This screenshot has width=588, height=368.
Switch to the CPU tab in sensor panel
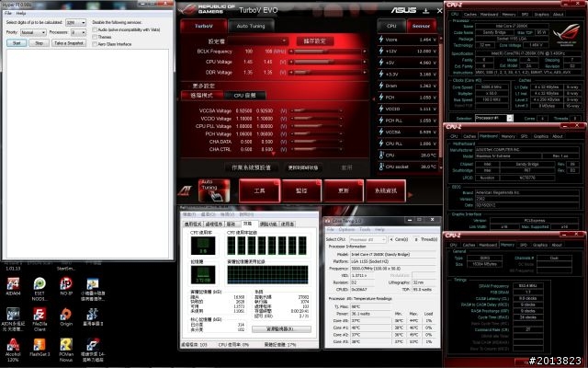[391, 26]
